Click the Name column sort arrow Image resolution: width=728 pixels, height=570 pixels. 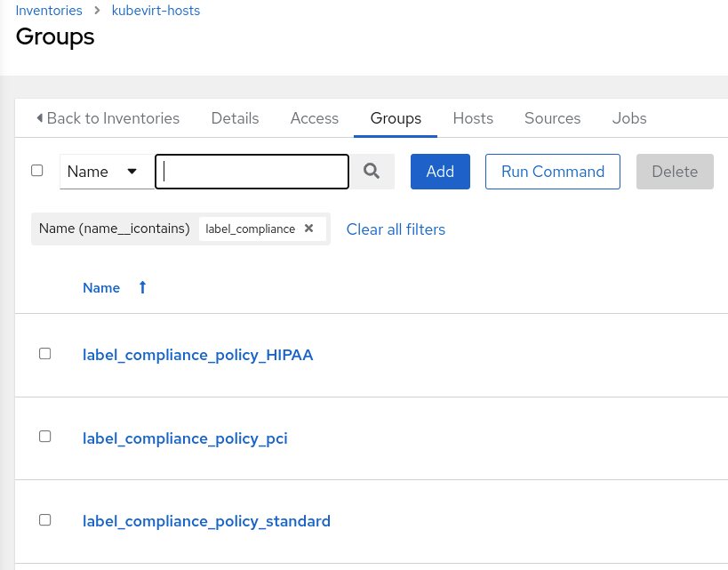(x=142, y=287)
